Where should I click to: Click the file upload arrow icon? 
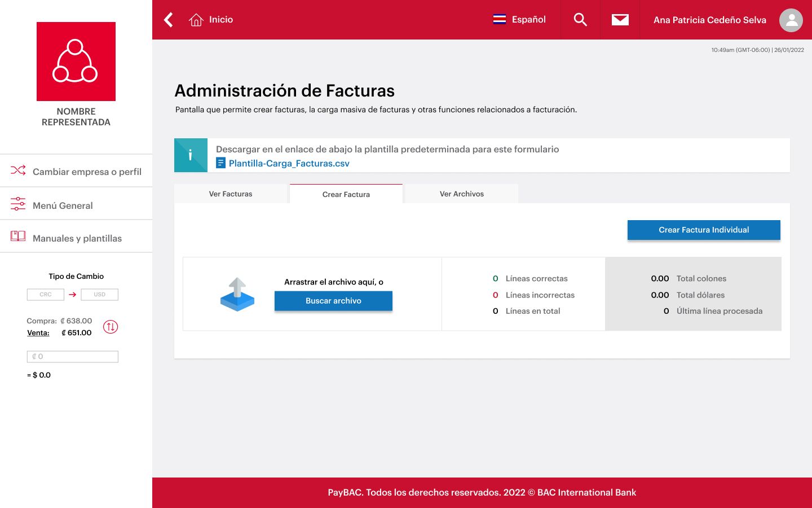(x=237, y=294)
